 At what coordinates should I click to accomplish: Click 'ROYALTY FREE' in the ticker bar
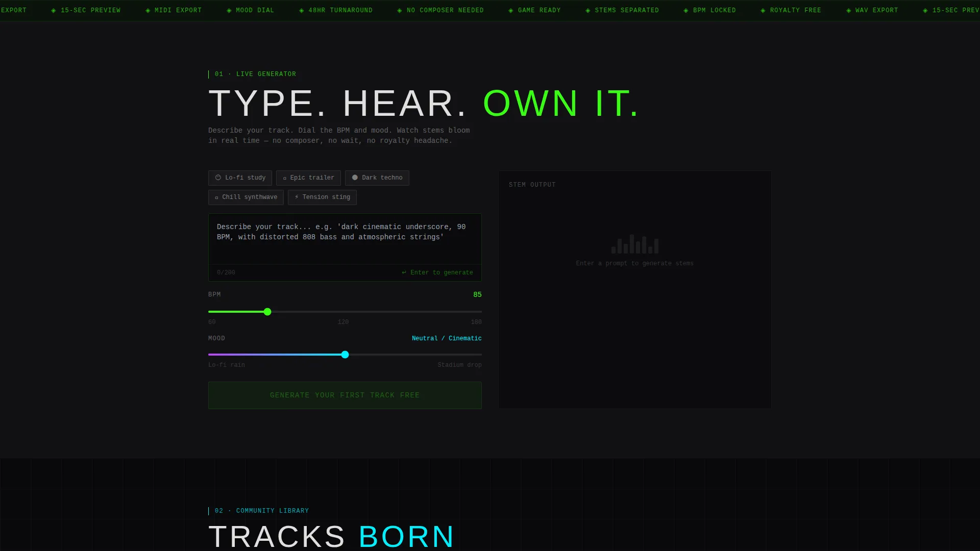click(x=796, y=10)
